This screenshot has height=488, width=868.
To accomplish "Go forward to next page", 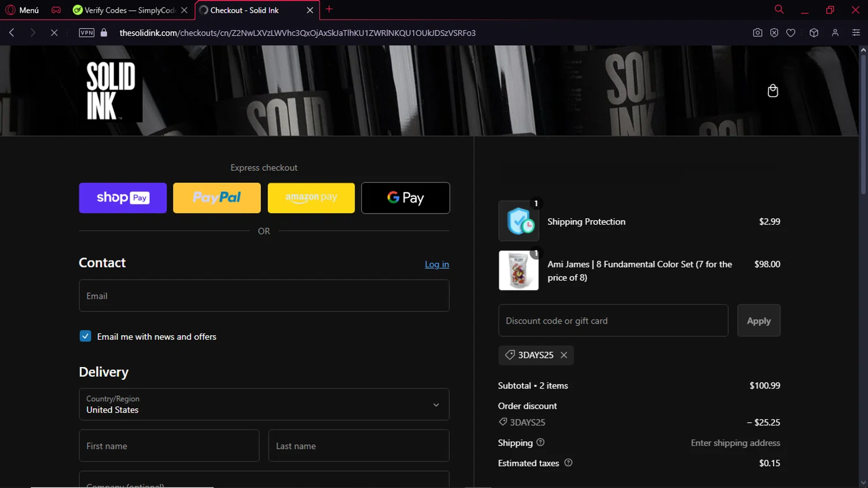I will (33, 33).
